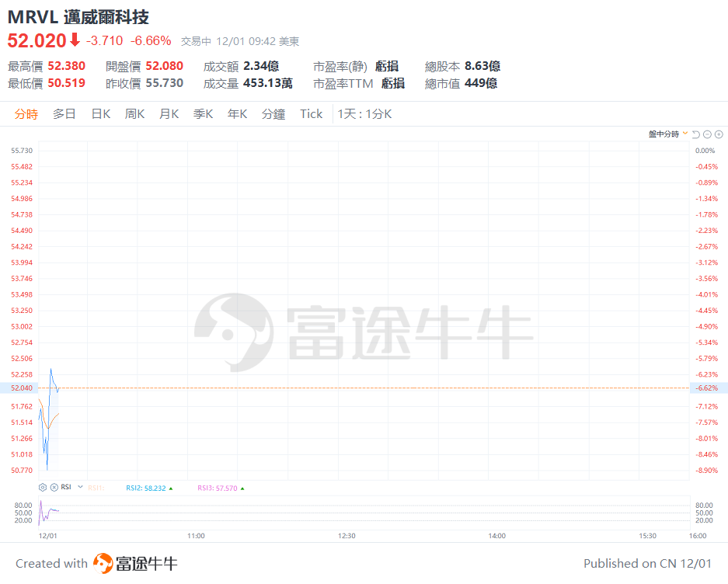Screen dimensions: 728x584
Task: Open the 盤中分時 session dropdown
Action: click(x=668, y=134)
